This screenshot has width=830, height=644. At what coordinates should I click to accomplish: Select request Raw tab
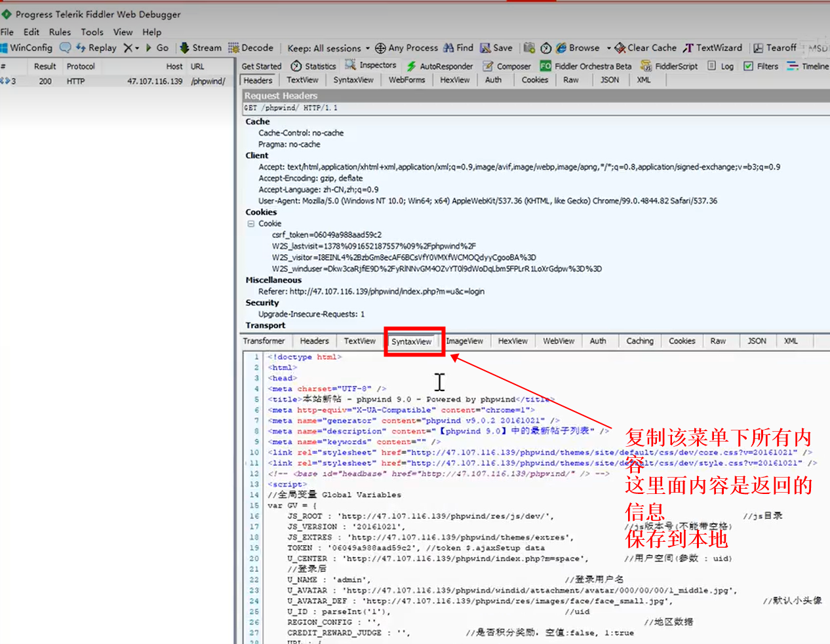click(571, 80)
